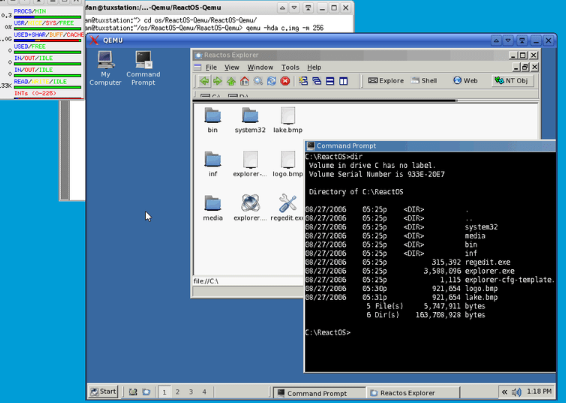The image size is (566, 403).
Task: Select the lake.bmp file
Action: click(288, 120)
